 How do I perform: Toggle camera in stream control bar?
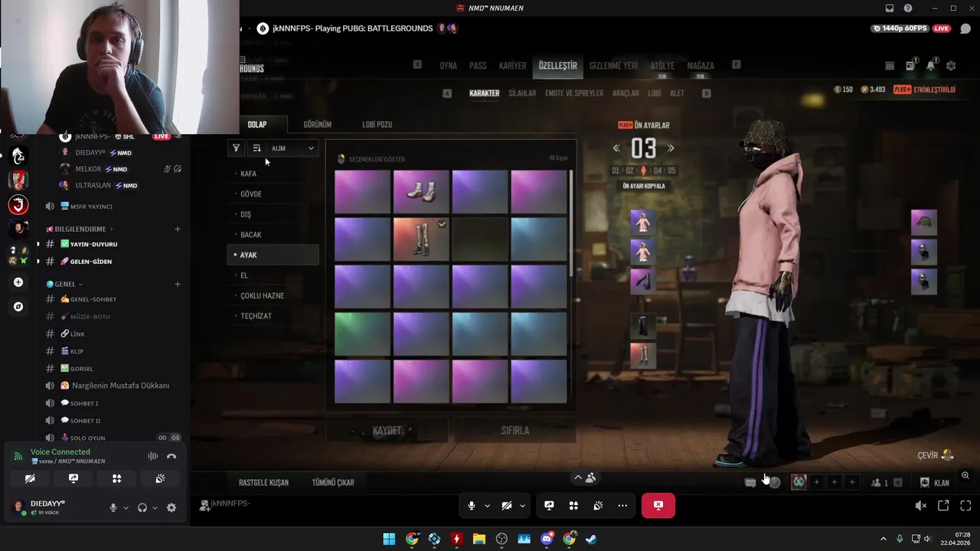[506, 506]
